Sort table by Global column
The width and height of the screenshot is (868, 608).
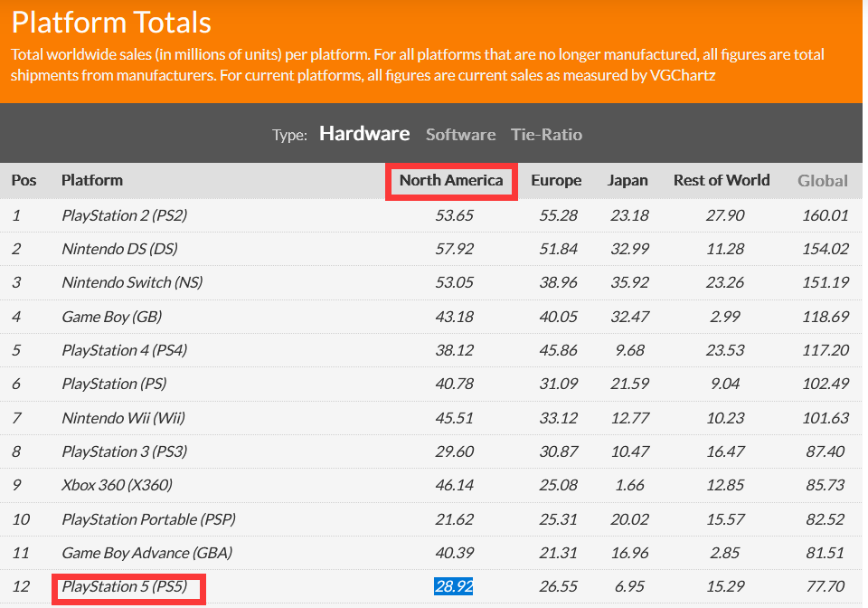click(x=822, y=181)
